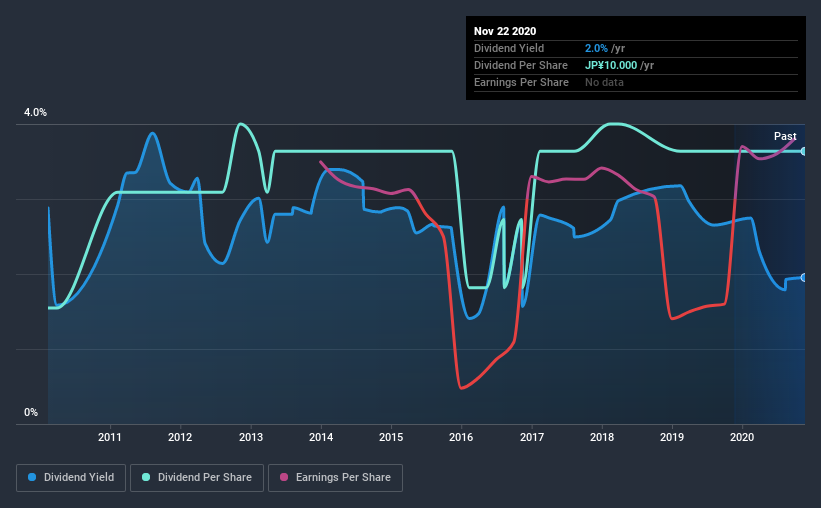Click the teal Dividend Per Share legend dot
This screenshot has width=821, height=508.
pos(146,477)
